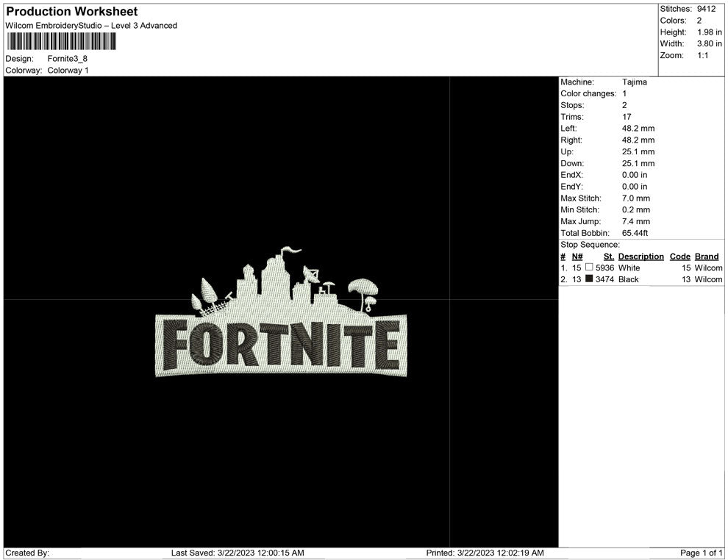Screen dimensions: 728x560
Task: Click the 'Down:' label
Action: (x=572, y=163)
